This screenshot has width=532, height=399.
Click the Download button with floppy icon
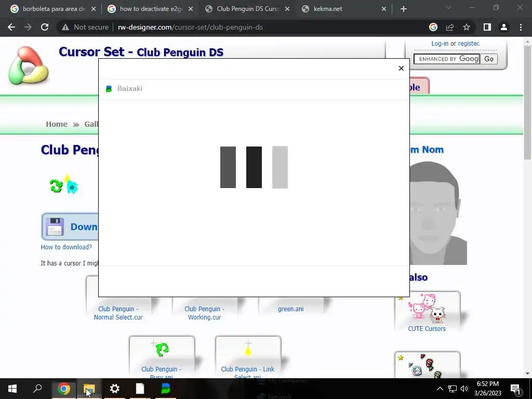70,227
